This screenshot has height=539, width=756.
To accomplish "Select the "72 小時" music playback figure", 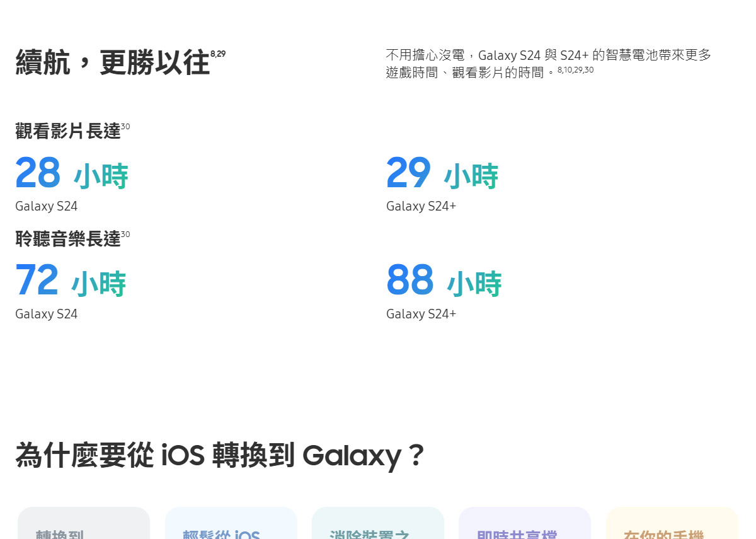I will 70,281.
